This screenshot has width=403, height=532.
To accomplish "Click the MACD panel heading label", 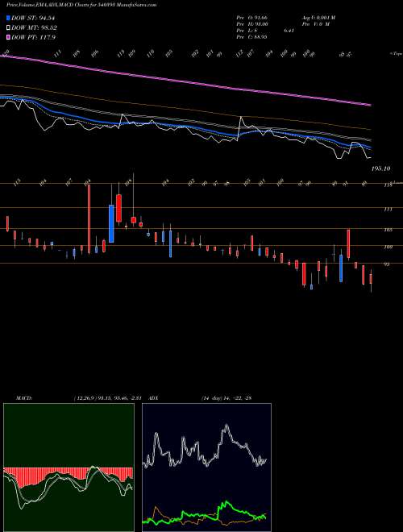I will (24, 397).
